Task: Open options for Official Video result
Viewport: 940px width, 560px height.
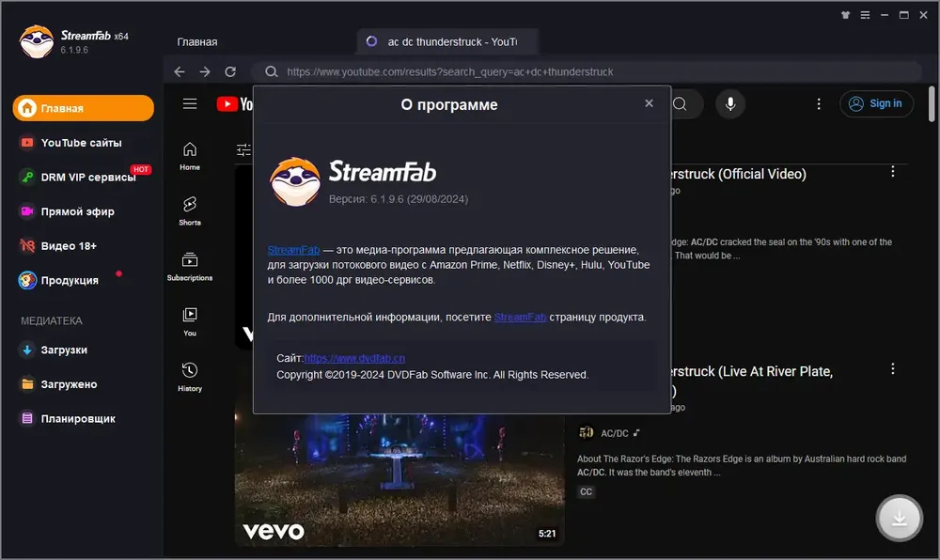Action: 893,172
